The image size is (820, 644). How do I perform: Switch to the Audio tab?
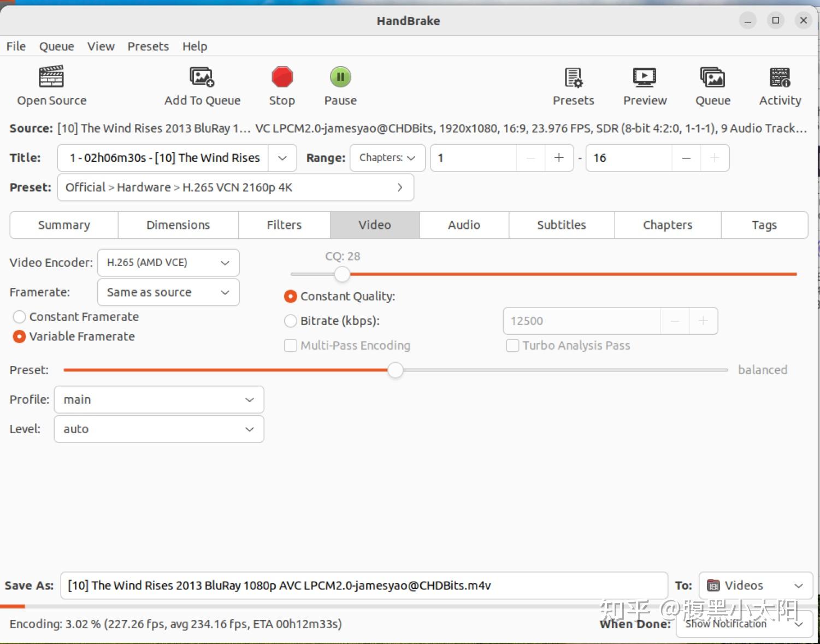pos(463,225)
